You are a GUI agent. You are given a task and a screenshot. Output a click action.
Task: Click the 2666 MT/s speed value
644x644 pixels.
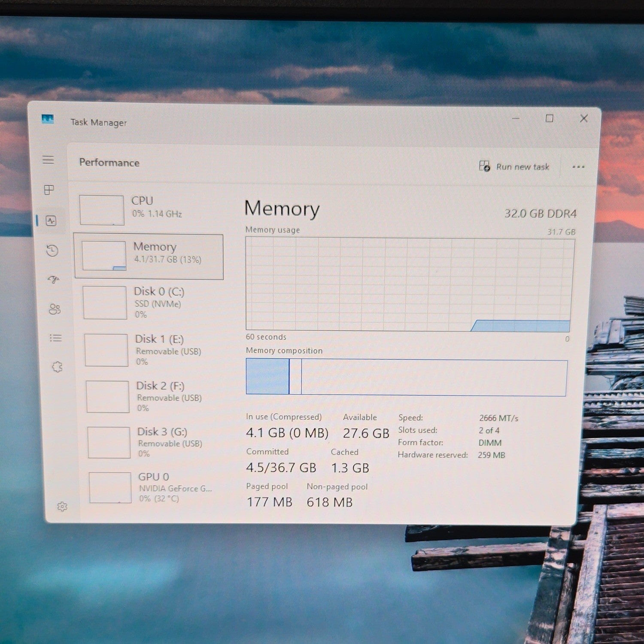point(498,418)
